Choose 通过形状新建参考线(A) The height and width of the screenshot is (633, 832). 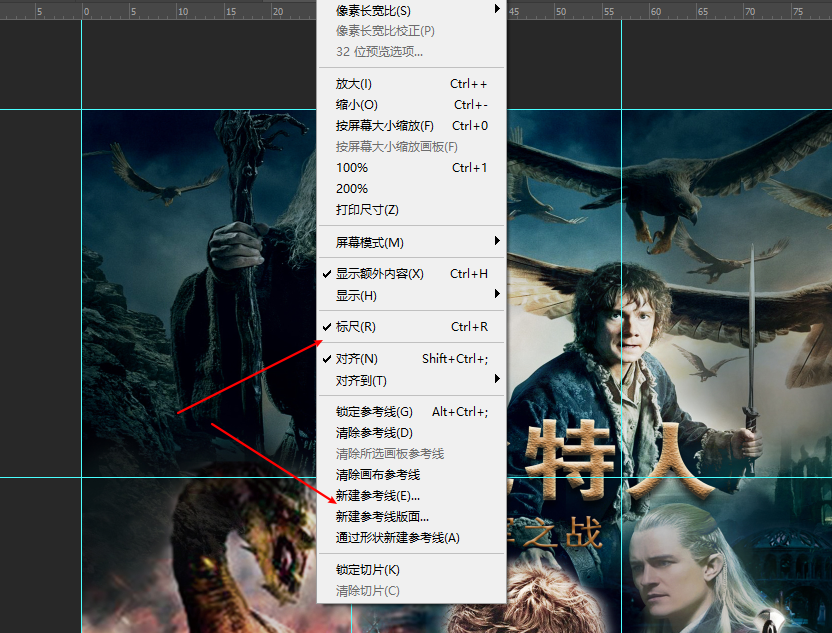[411, 537]
